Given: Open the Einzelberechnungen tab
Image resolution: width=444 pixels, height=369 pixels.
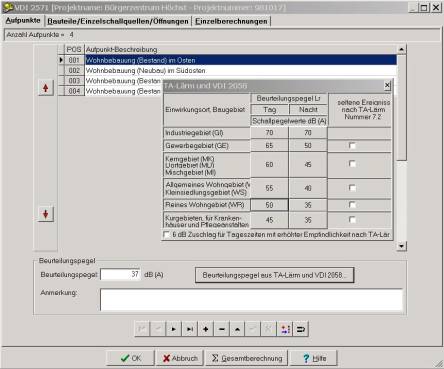Looking at the screenshot, I should pos(231,21).
